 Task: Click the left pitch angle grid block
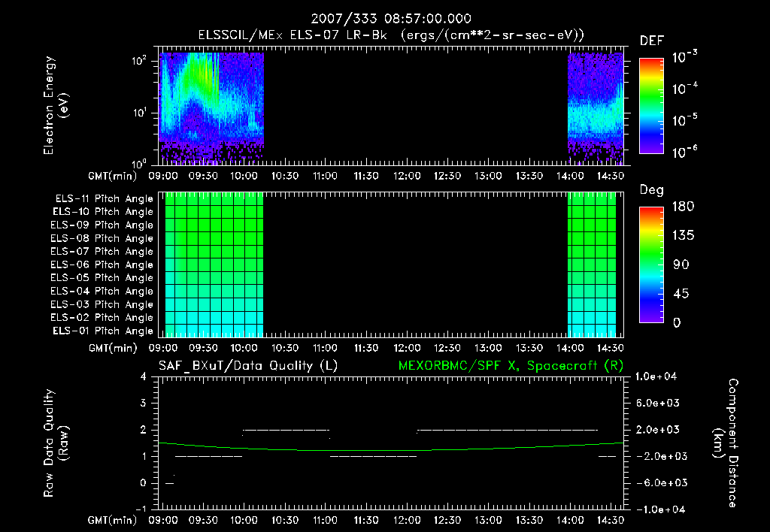[x=214, y=264]
